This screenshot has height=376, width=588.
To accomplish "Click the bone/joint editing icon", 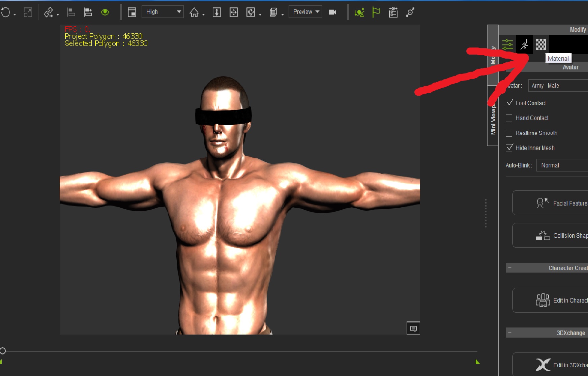I will pos(410,12).
